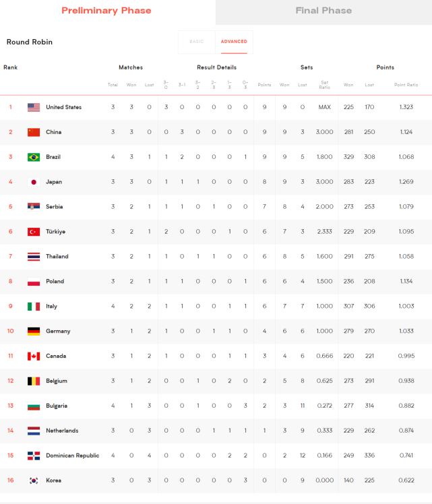Select the Advanced table view
This screenshot has width=432, height=504.
(x=234, y=42)
